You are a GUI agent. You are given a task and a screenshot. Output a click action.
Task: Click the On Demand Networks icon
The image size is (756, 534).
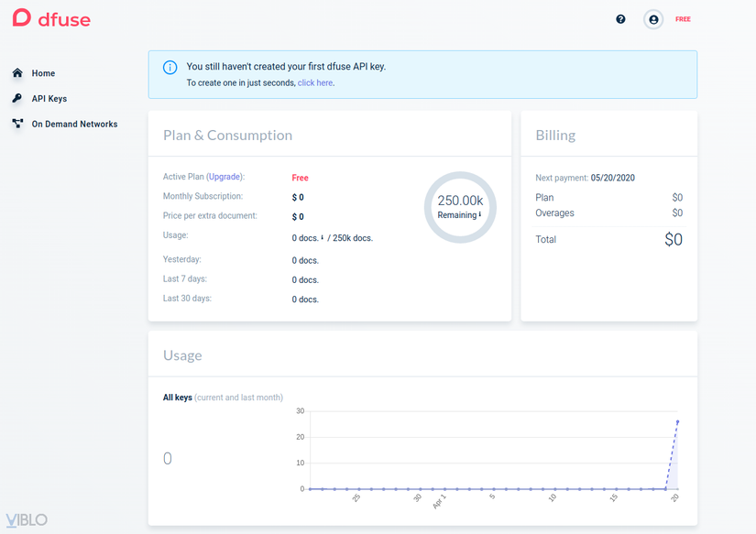17,124
